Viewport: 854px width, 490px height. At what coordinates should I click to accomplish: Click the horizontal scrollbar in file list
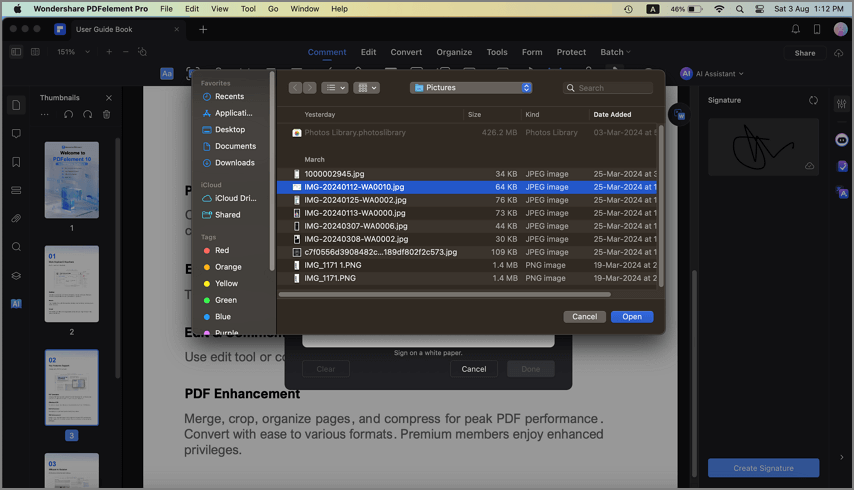444,295
